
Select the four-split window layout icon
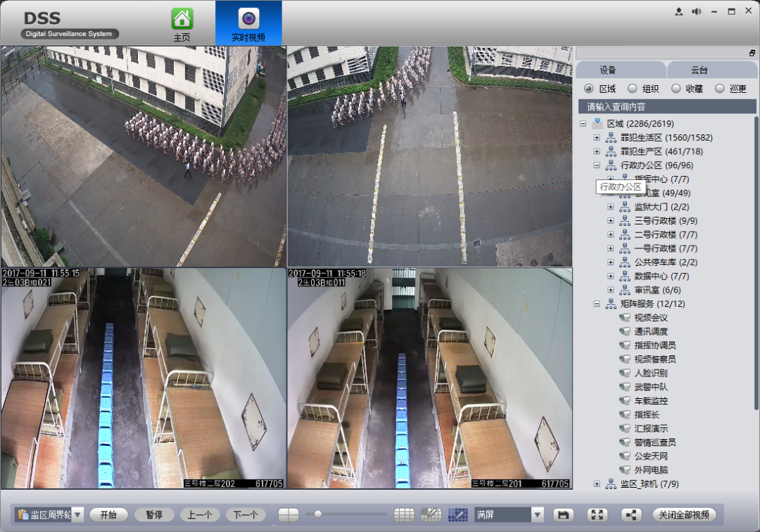click(x=289, y=514)
